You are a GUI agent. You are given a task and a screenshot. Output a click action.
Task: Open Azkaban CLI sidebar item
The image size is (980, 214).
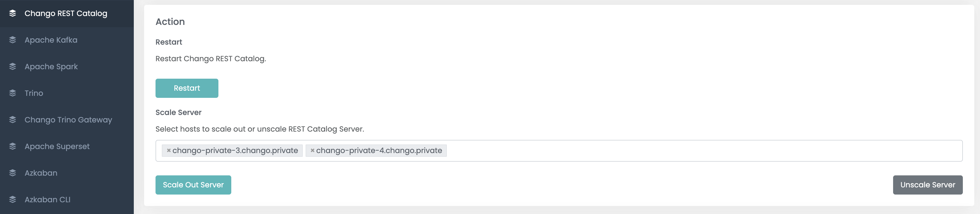pos(47,199)
